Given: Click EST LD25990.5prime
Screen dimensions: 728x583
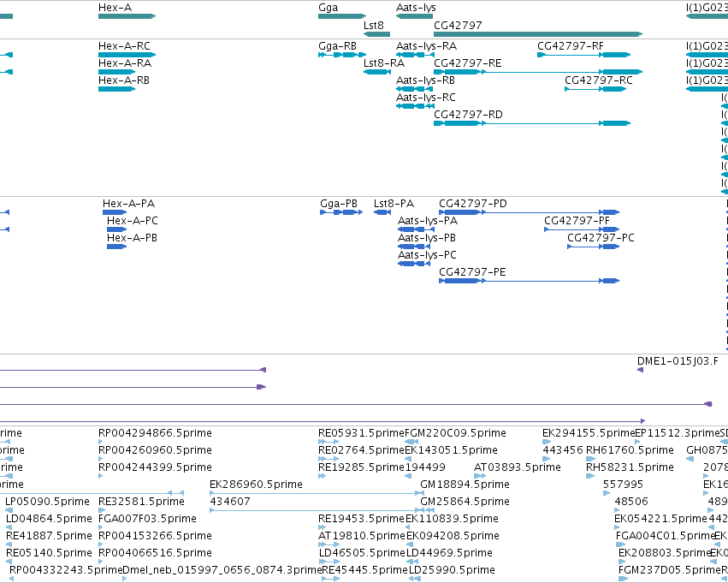Looking at the screenshot, I should [415, 579].
